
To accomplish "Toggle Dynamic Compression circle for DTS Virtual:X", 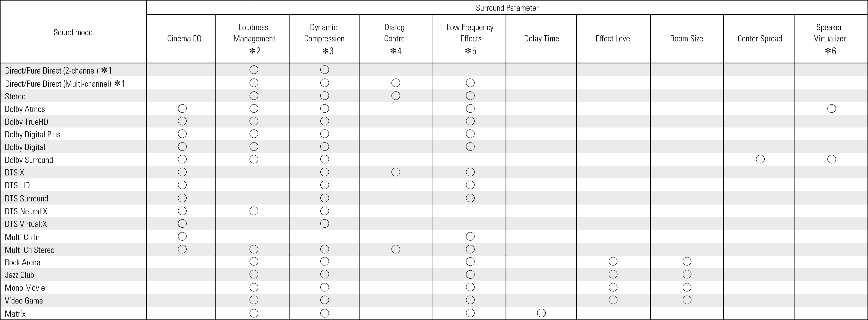I will pos(324,224).
